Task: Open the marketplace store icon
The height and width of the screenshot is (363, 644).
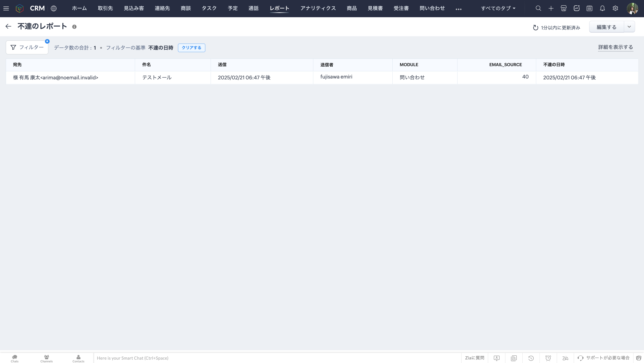Action: (x=563, y=8)
